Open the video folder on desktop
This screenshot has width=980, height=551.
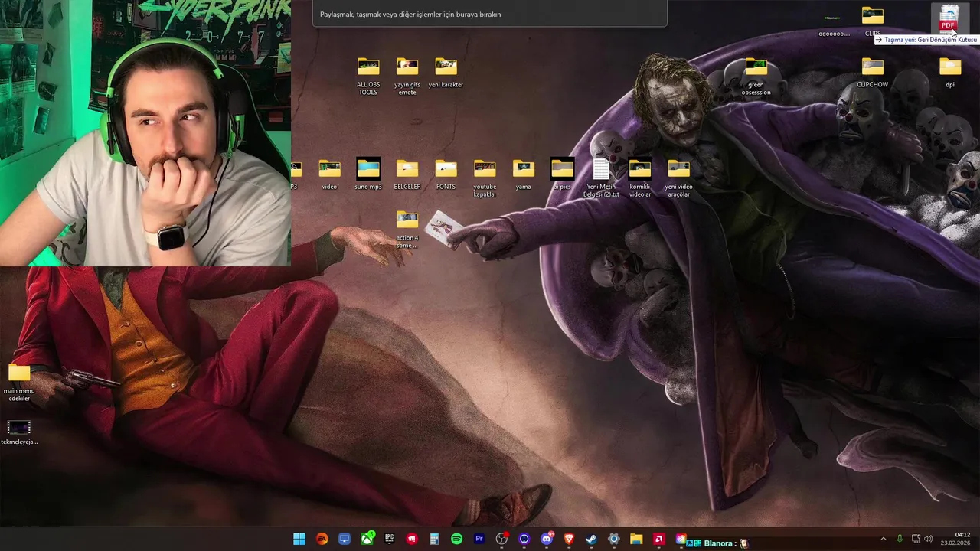pos(329,174)
